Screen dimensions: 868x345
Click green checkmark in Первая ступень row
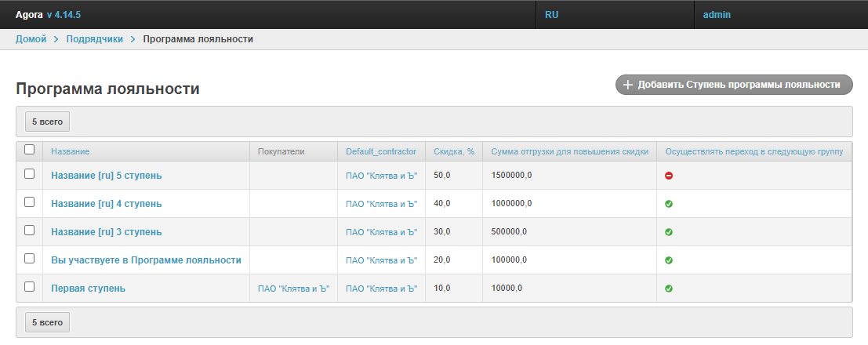click(x=669, y=289)
